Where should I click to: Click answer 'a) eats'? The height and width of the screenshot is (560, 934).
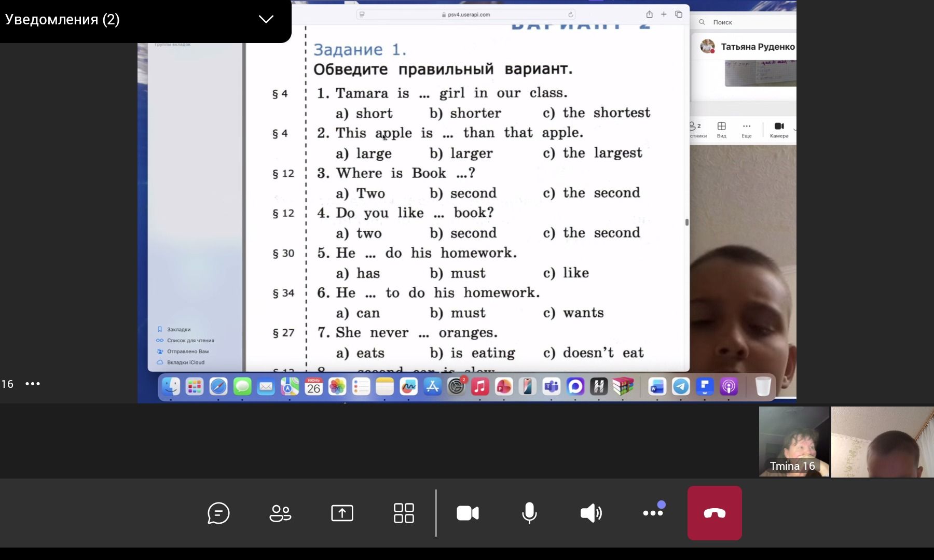pos(361,353)
